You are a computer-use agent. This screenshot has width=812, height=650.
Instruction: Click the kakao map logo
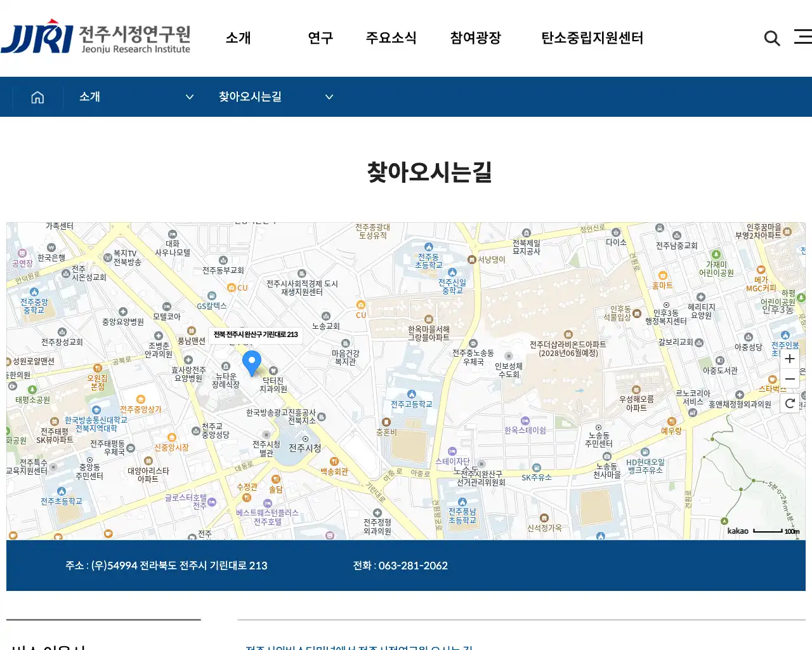click(x=738, y=531)
